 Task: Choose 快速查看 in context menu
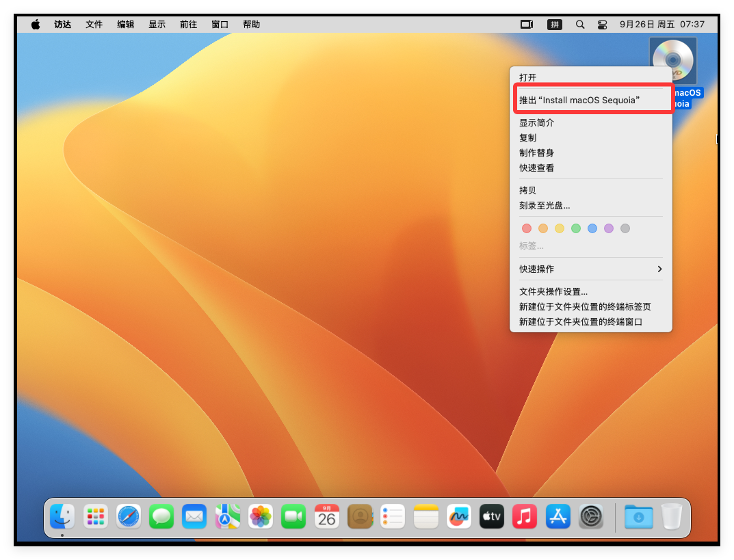click(591, 168)
